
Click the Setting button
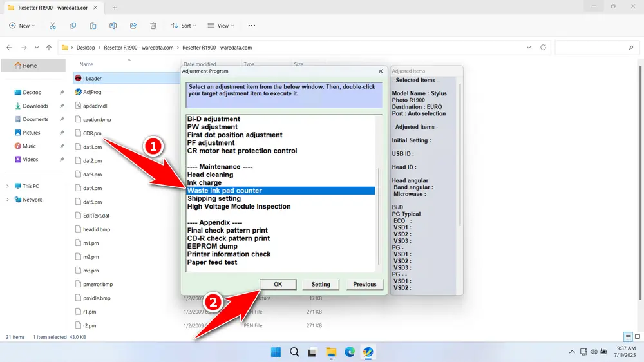(321, 284)
